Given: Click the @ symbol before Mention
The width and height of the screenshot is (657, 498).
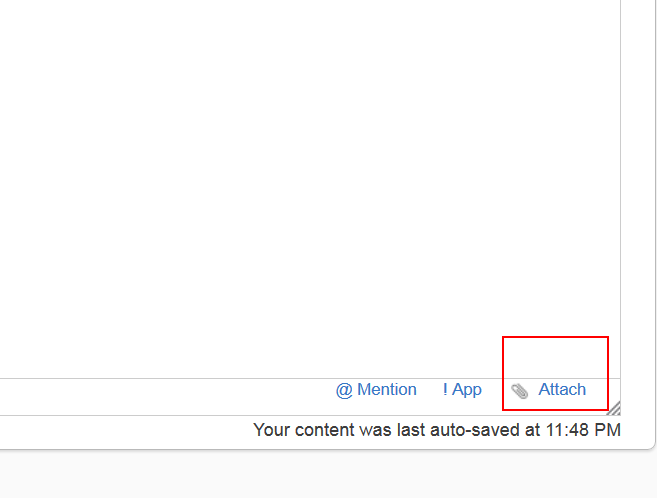Looking at the screenshot, I should pos(344,390).
